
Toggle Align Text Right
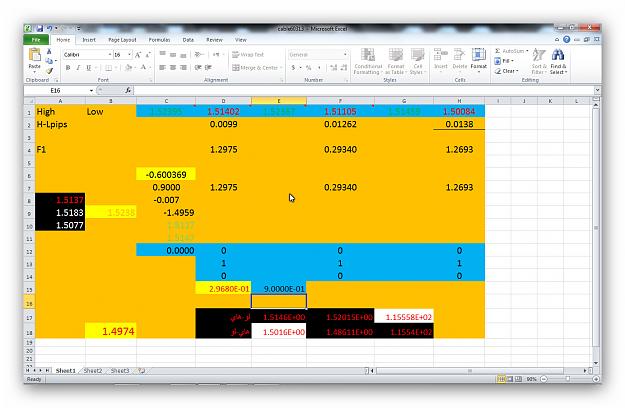[183, 68]
